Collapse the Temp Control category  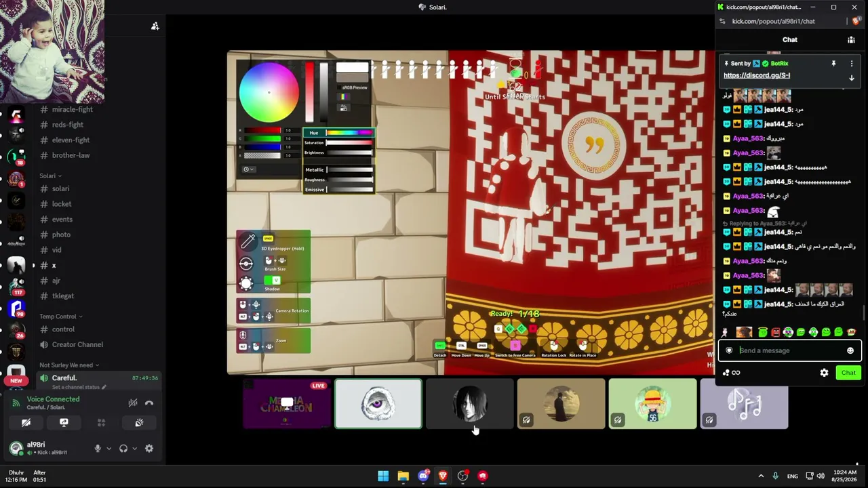tap(61, 317)
